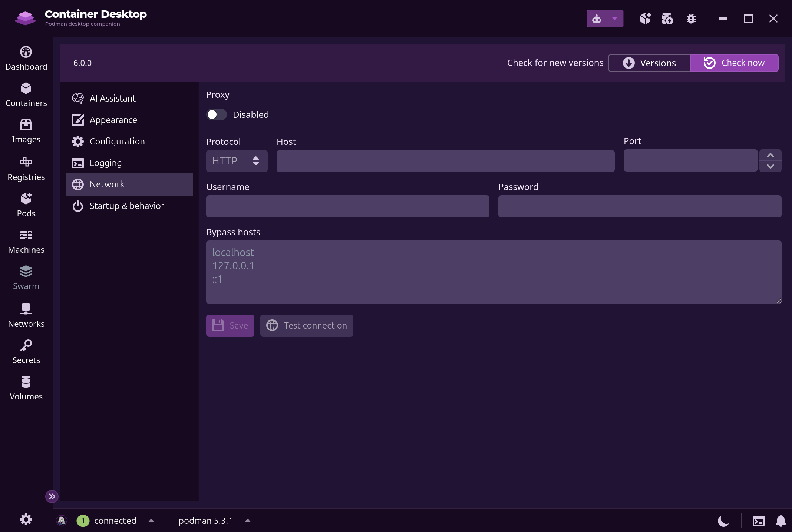The height and width of the screenshot is (532, 792).
Task: Open Containers in the sidebar
Action: click(x=26, y=95)
